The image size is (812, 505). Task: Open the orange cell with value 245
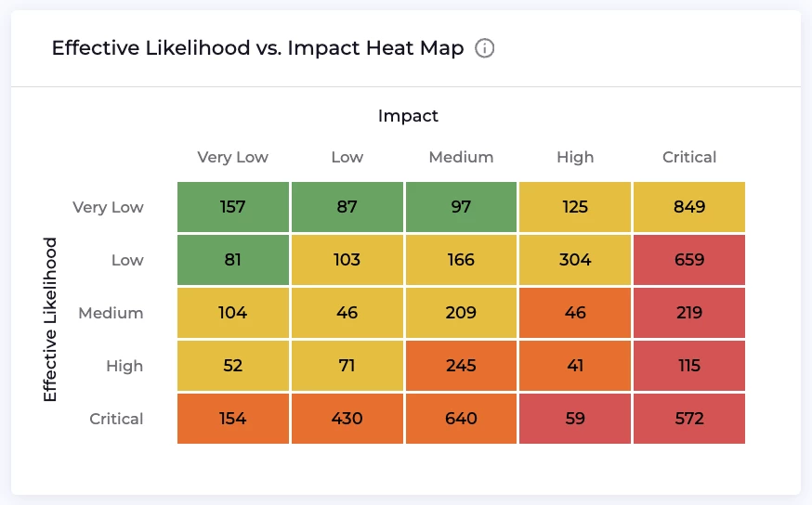461,366
